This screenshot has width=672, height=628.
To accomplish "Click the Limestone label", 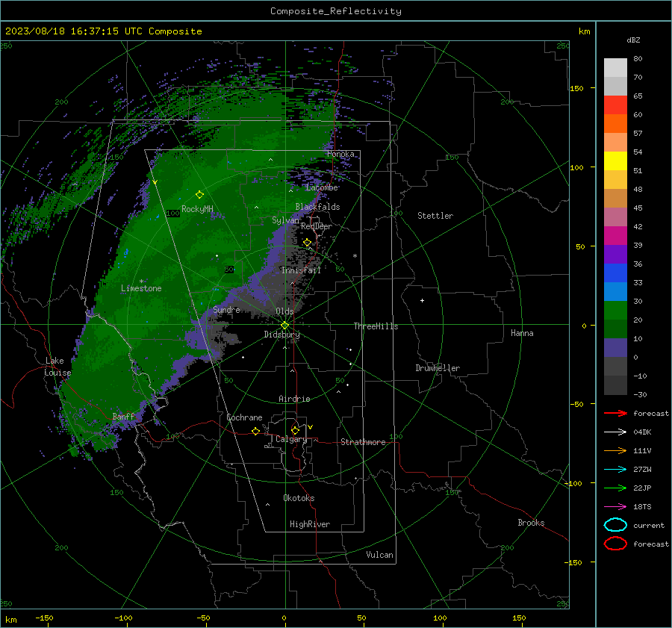I will click(141, 288).
